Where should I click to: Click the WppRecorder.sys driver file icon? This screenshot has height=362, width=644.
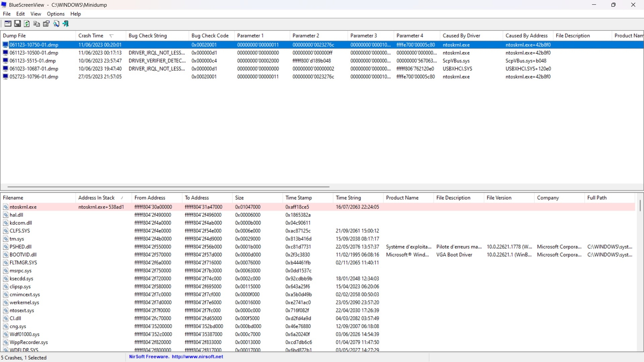[x=5, y=343]
